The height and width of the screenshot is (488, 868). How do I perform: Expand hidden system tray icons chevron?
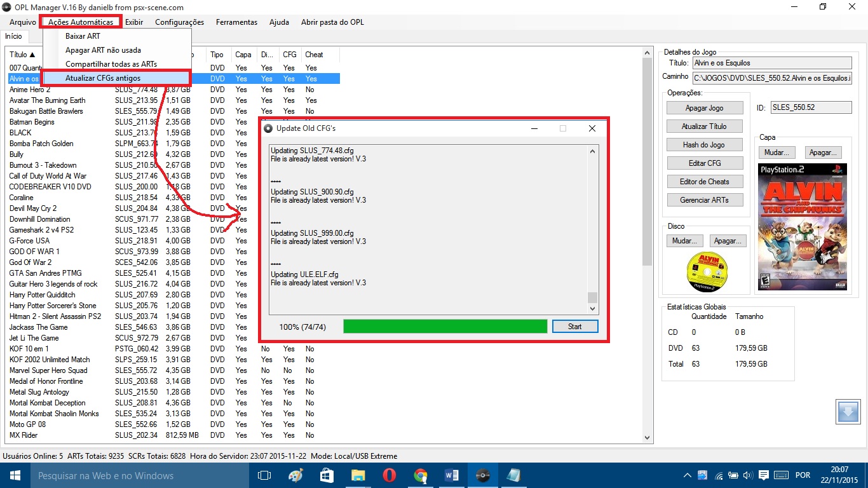tap(688, 475)
